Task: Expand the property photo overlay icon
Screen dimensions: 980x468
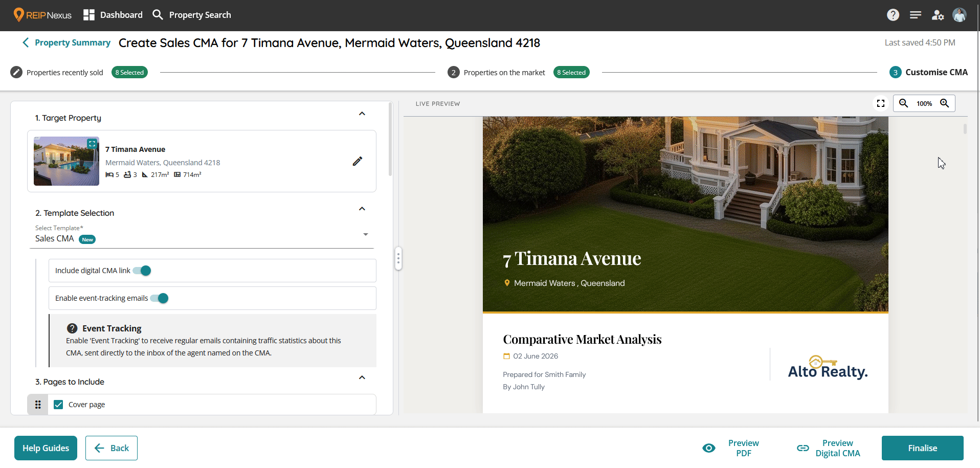Action: 92,144
